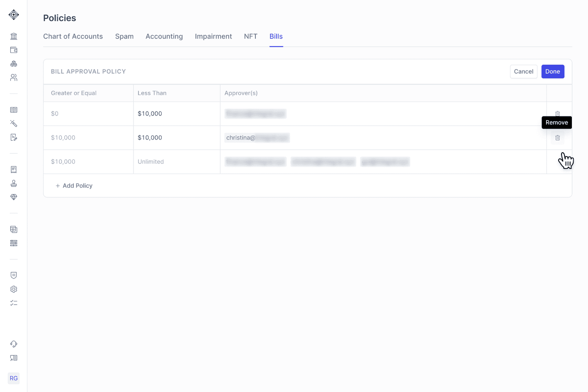Open the receipt bills sidebar icon

(x=14, y=170)
